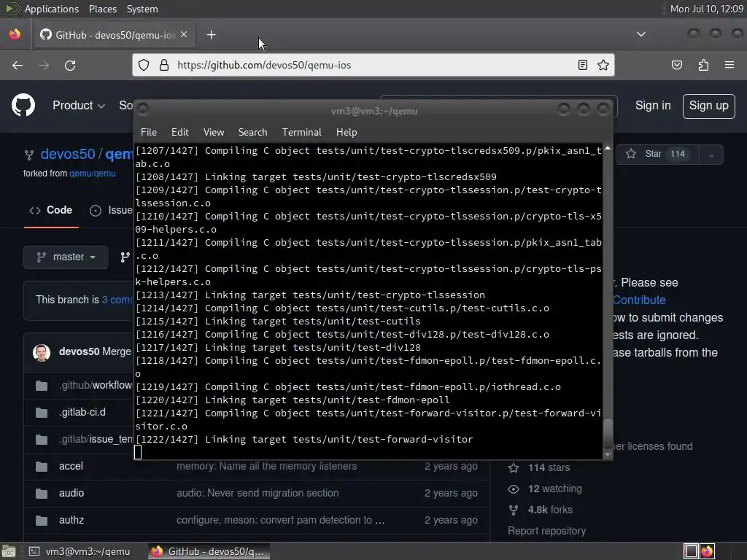
Task: Select the Code tab in repository
Action: pos(51,210)
